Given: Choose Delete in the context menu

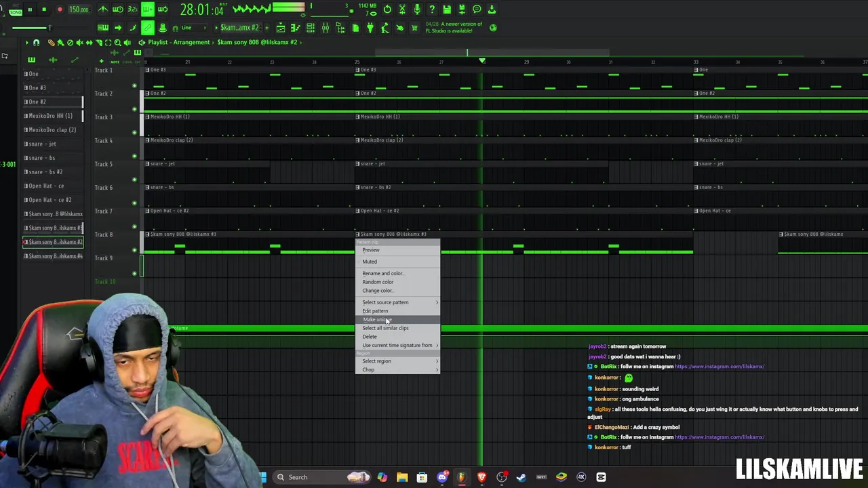Looking at the screenshot, I should 398,337.
